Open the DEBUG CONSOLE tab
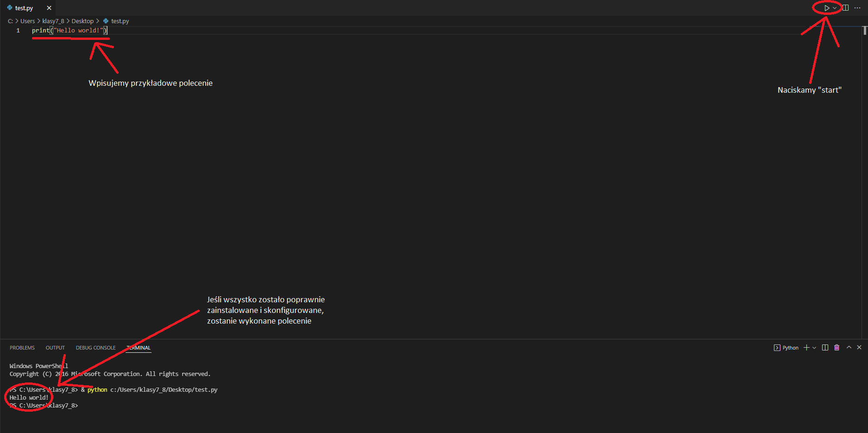The width and height of the screenshot is (868, 433). pyautogui.click(x=96, y=348)
